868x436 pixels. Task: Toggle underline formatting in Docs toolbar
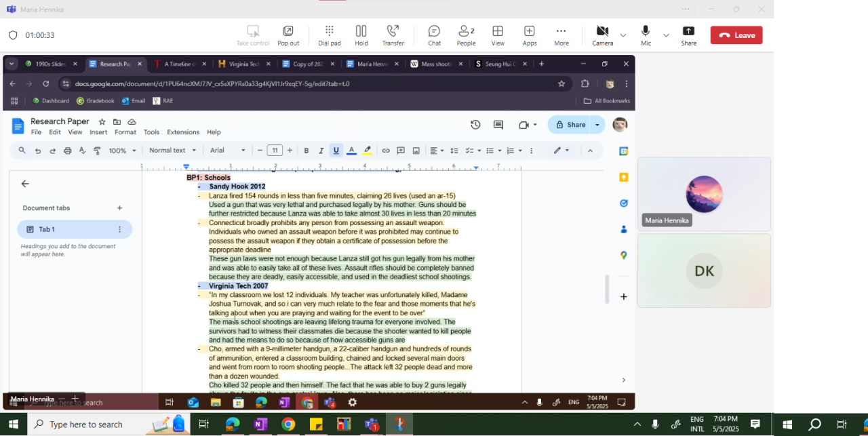click(336, 151)
